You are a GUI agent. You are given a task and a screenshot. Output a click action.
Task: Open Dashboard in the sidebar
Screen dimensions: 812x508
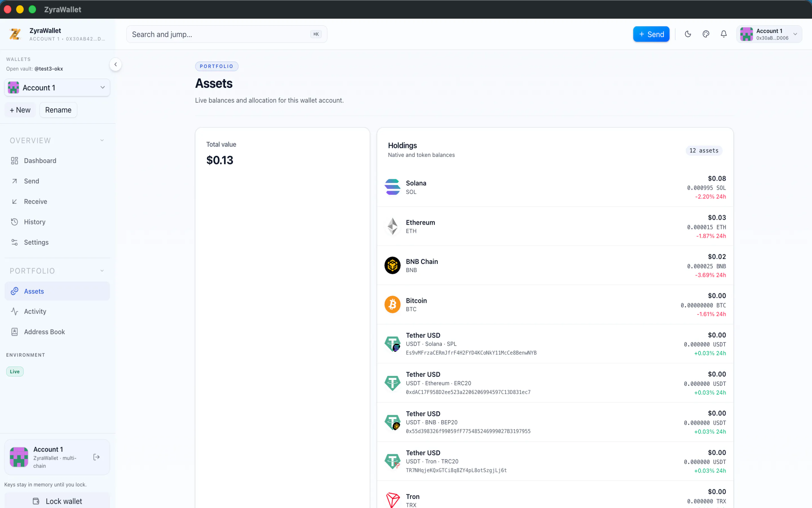tap(57, 161)
